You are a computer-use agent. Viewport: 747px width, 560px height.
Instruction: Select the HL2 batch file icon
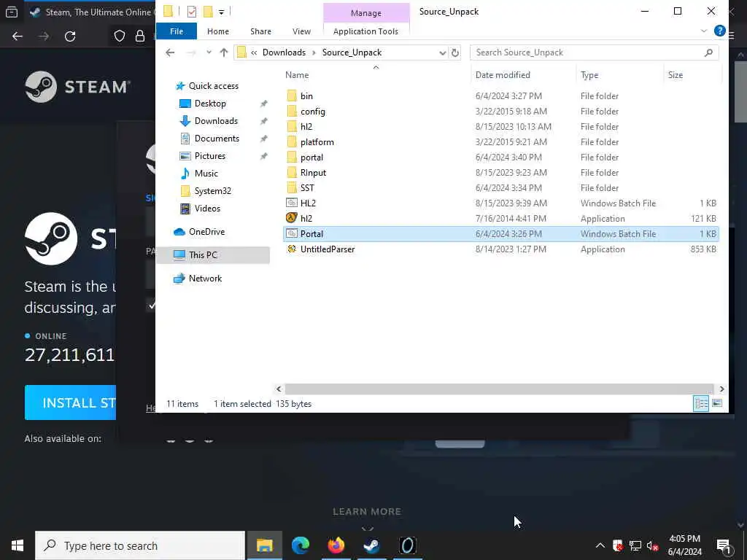[292, 203]
